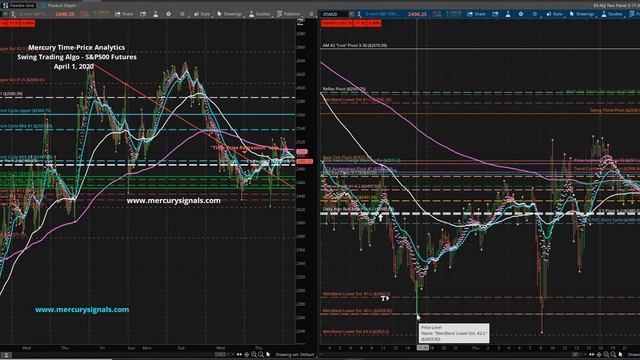Select pointer tool under left chart
The image size is (640, 360).
click(268, 355)
